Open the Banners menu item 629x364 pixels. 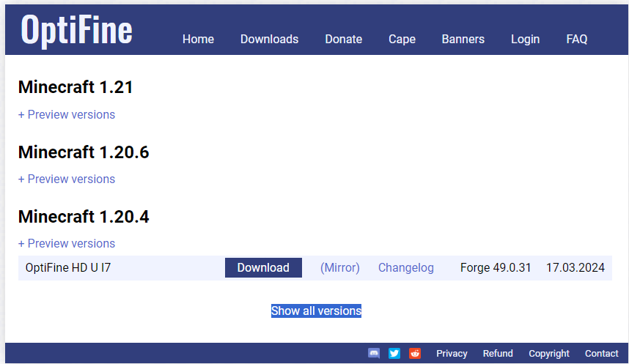tap(463, 40)
